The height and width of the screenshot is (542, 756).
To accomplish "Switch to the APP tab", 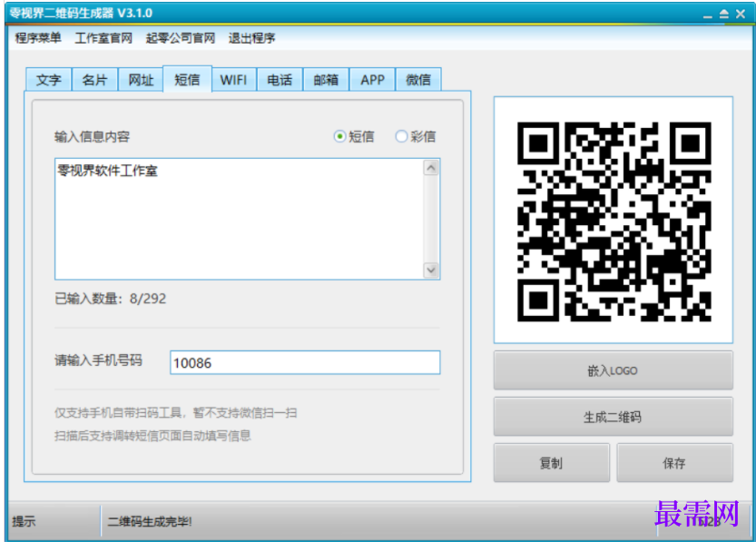I will (372, 80).
